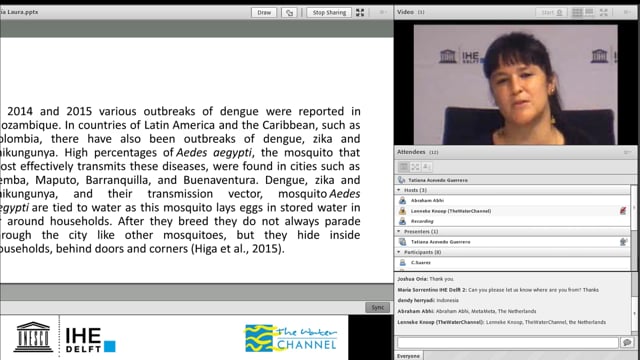640x360 pixels.
Task: Send the chat message with speech bubble icon
Action: point(627,342)
